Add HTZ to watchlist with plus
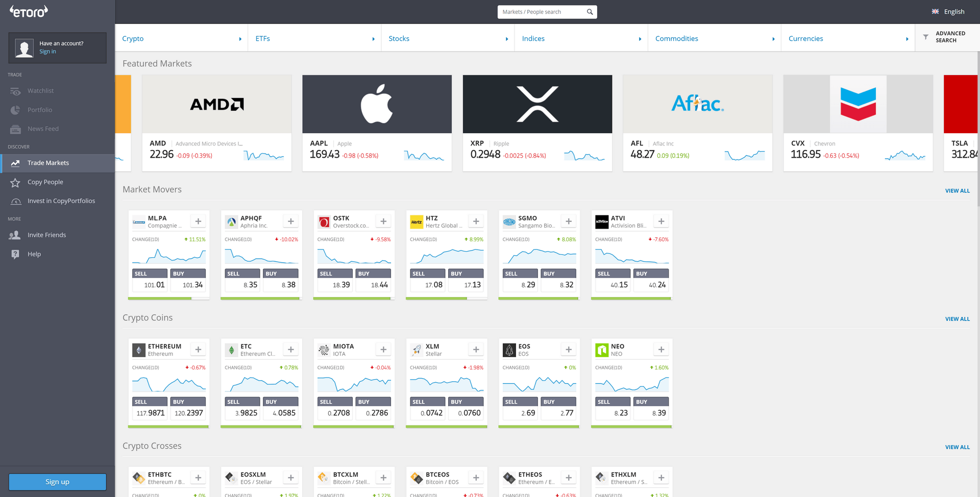Image resolution: width=980 pixels, height=497 pixels. (476, 221)
